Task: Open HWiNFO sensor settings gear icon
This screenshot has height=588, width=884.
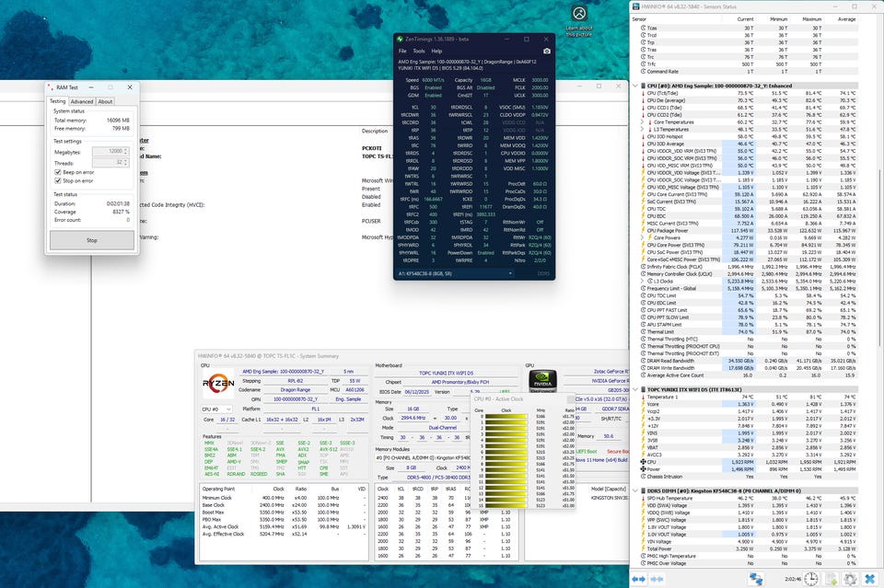Action: click(x=851, y=578)
